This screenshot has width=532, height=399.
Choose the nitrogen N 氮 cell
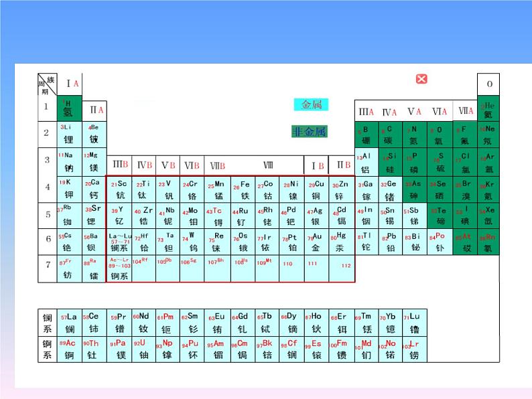pyautogui.click(x=415, y=135)
